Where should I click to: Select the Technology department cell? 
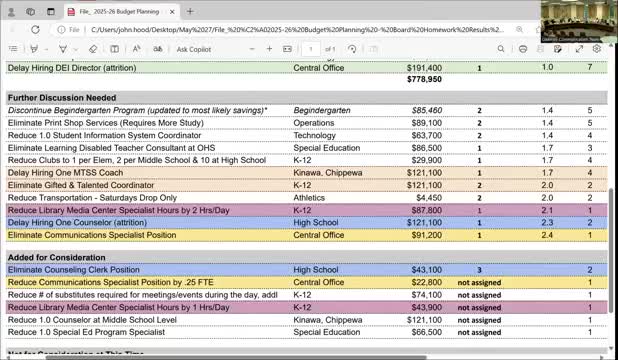coord(315,135)
